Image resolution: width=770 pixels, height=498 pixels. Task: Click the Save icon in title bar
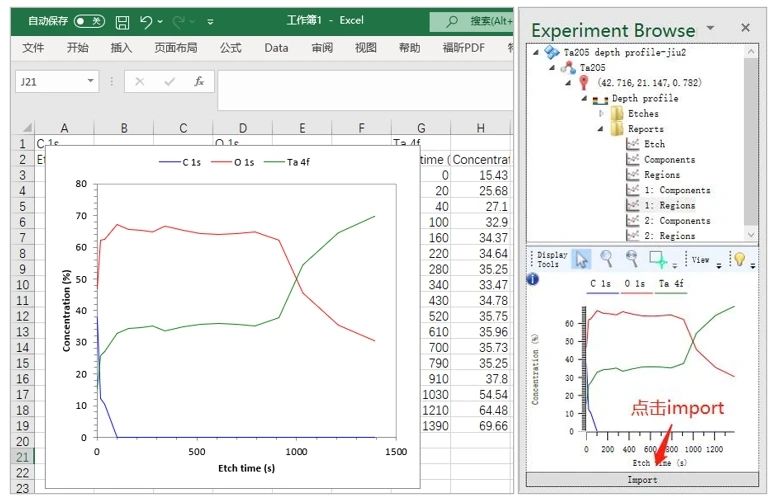pos(122,21)
